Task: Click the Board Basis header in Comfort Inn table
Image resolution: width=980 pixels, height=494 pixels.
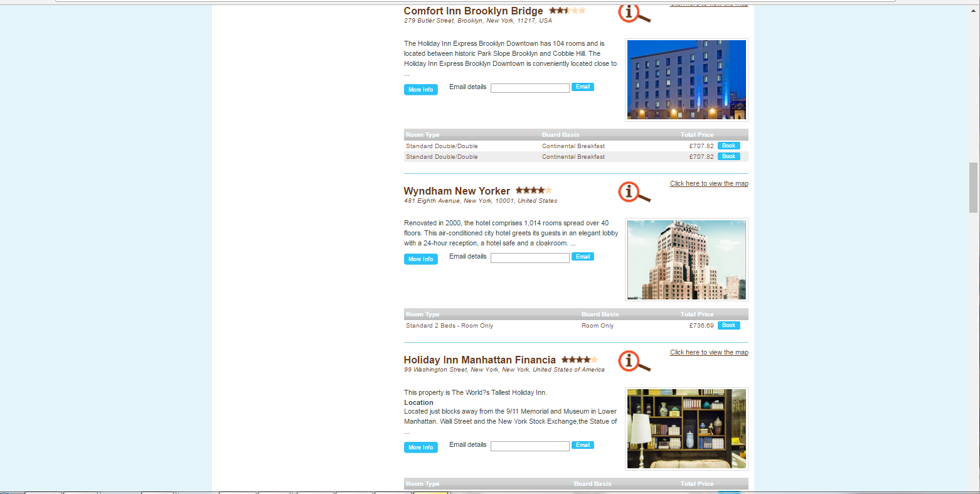Action: click(x=561, y=135)
